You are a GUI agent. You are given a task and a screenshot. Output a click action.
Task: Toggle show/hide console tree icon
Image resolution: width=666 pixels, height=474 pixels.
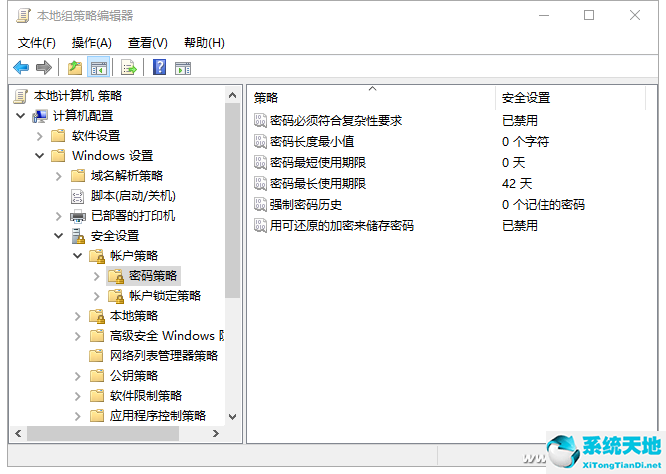pyautogui.click(x=99, y=68)
